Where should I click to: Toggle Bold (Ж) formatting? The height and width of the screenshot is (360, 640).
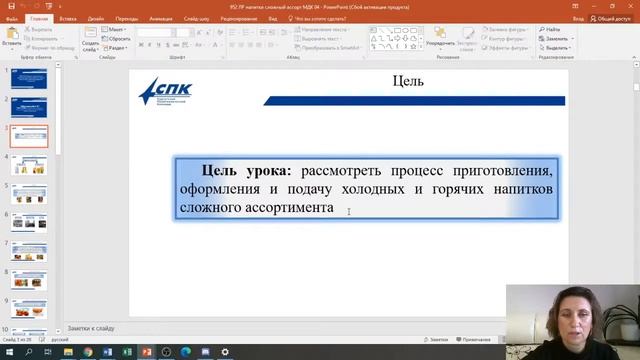click(x=141, y=45)
